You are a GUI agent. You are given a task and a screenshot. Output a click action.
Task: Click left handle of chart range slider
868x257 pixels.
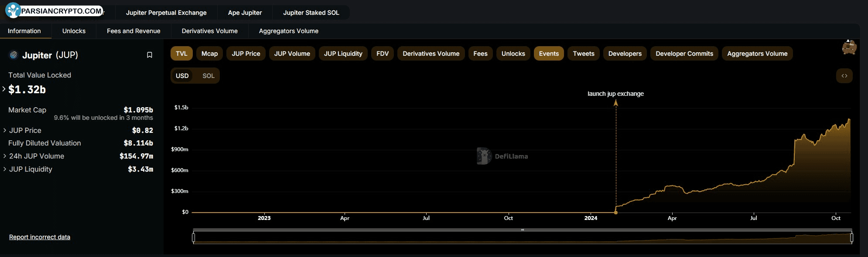coord(193,237)
